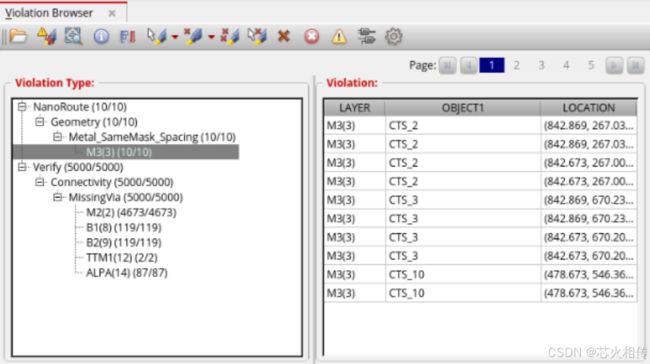Screen dimensions: 650x364
Task: Sort by the LAYER column header
Action: click(x=354, y=108)
